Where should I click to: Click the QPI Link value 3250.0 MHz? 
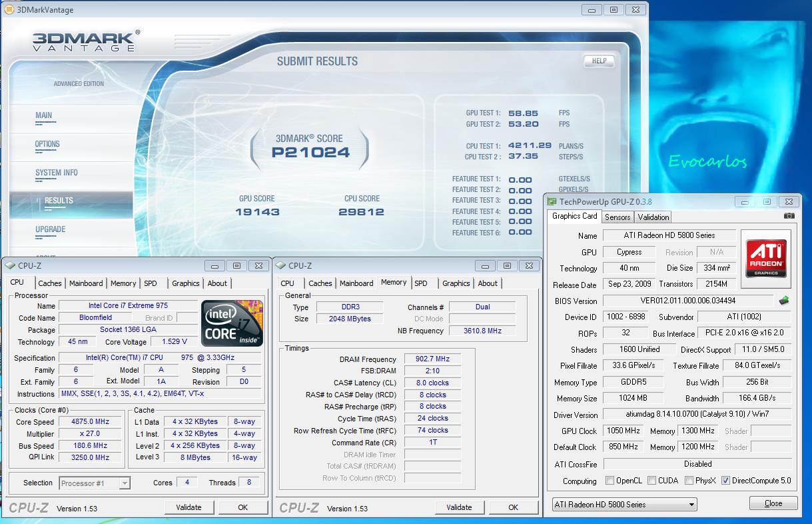[x=90, y=458]
